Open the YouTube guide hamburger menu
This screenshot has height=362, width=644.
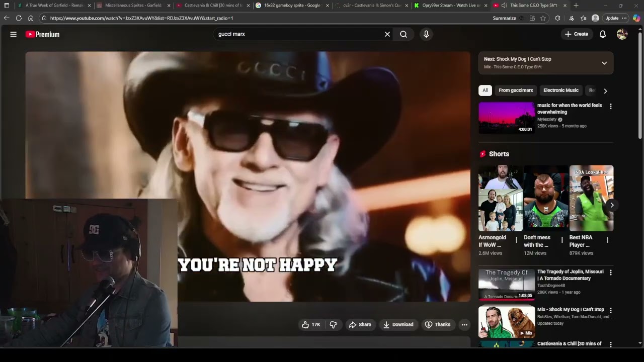(14, 34)
